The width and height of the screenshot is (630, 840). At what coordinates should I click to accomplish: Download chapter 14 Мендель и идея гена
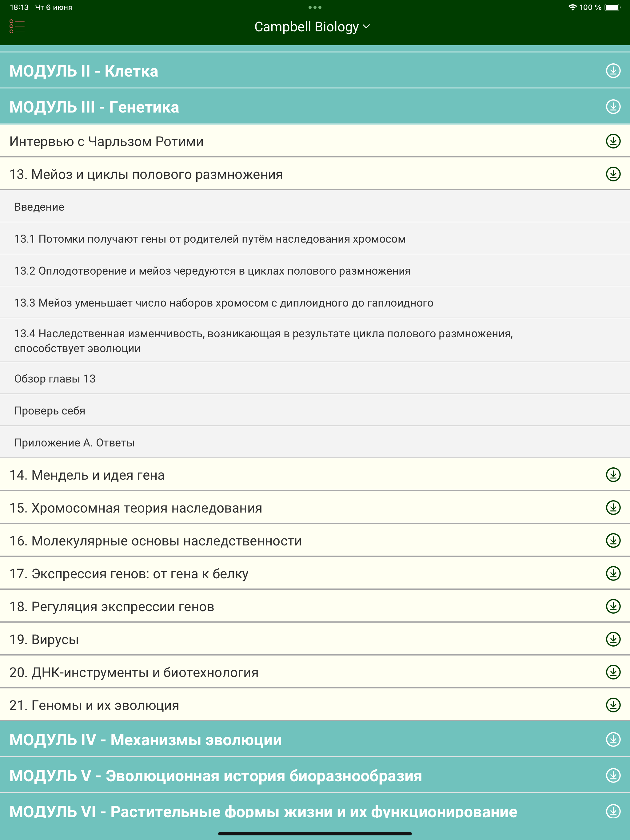pos(613,474)
